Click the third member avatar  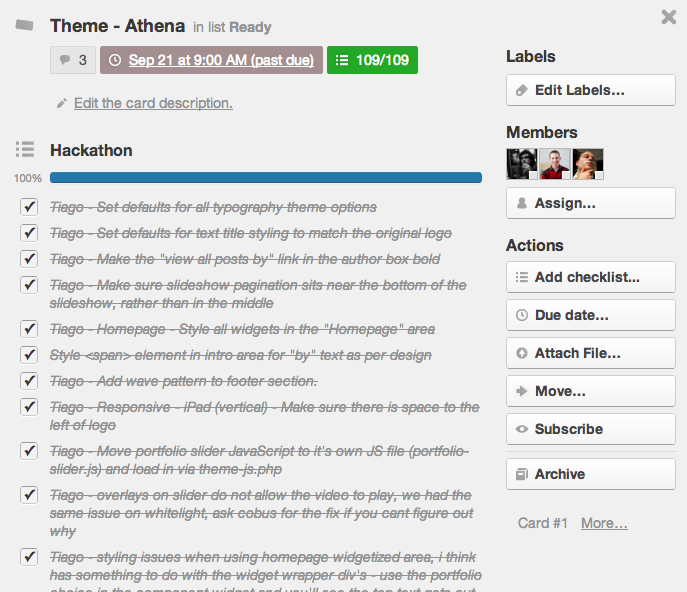588,164
